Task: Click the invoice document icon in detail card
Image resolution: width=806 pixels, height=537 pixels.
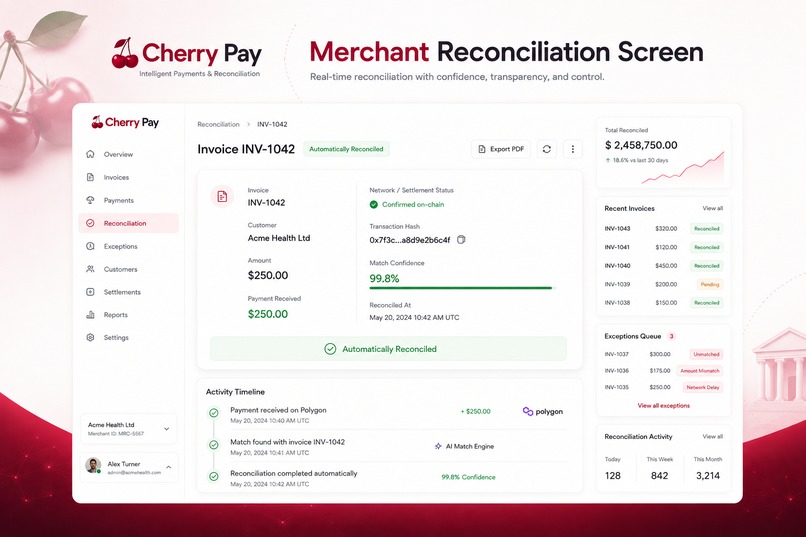Action: click(x=222, y=196)
